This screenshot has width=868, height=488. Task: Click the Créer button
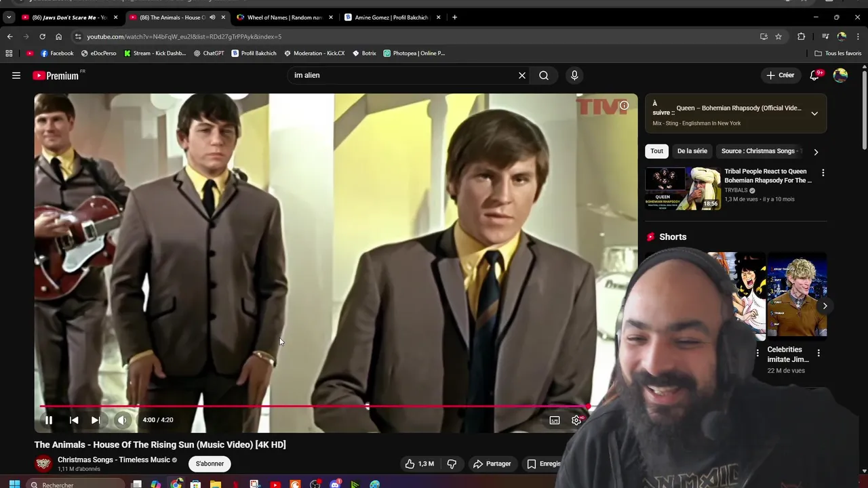click(x=780, y=75)
